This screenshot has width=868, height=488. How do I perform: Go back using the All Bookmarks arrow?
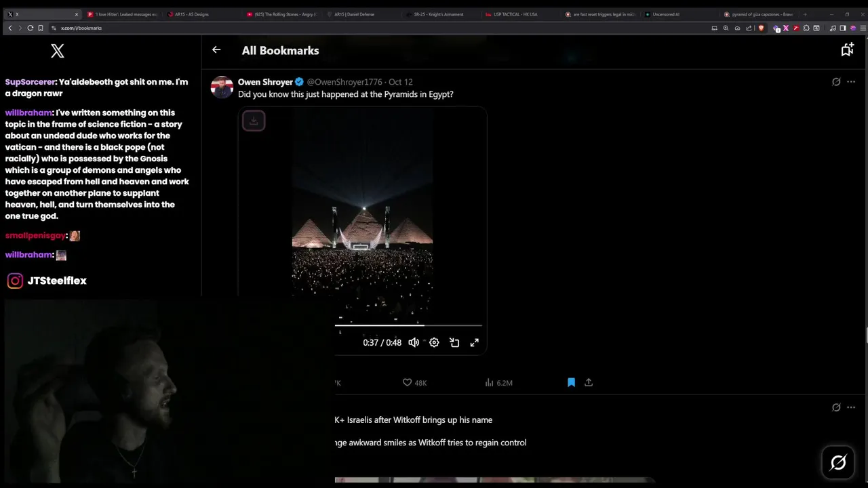pyautogui.click(x=216, y=49)
